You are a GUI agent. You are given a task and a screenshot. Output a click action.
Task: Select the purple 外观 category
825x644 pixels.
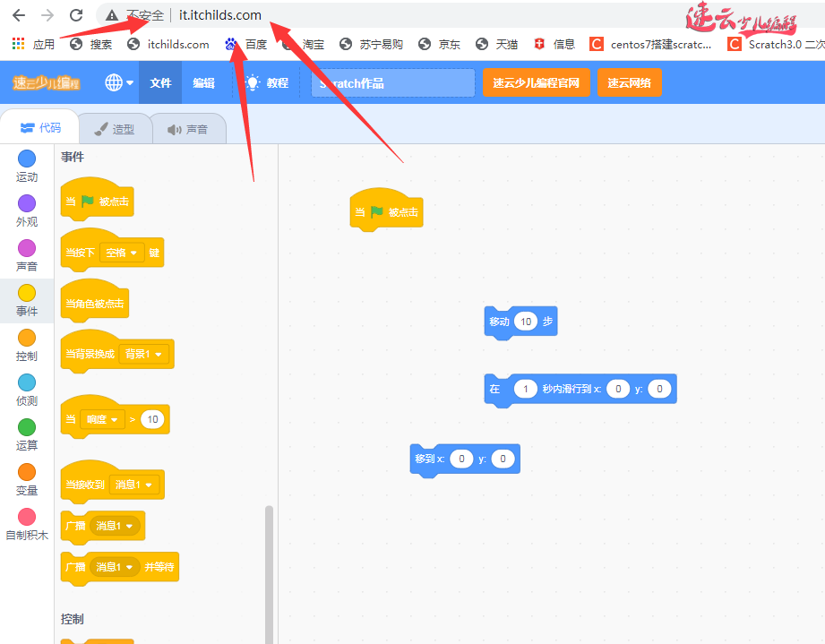coord(27,203)
